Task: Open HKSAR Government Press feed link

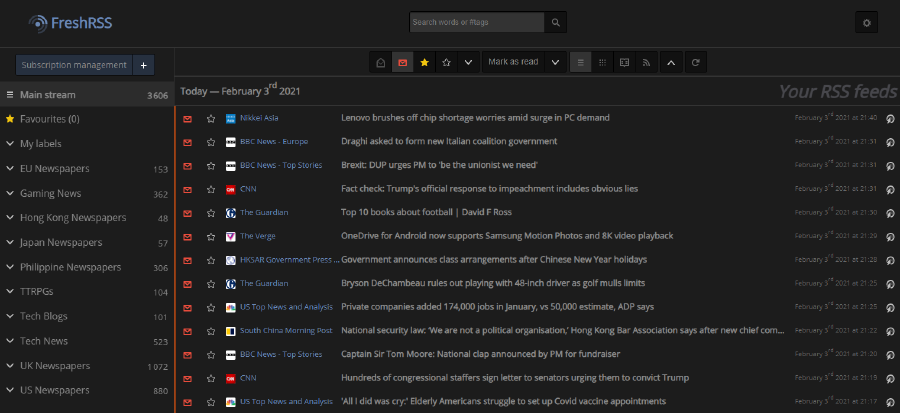Action: tap(289, 260)
